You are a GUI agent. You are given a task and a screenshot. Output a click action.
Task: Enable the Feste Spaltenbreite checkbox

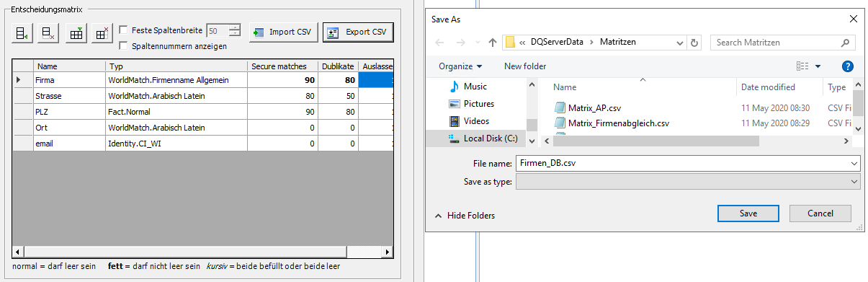click(124, 30)
